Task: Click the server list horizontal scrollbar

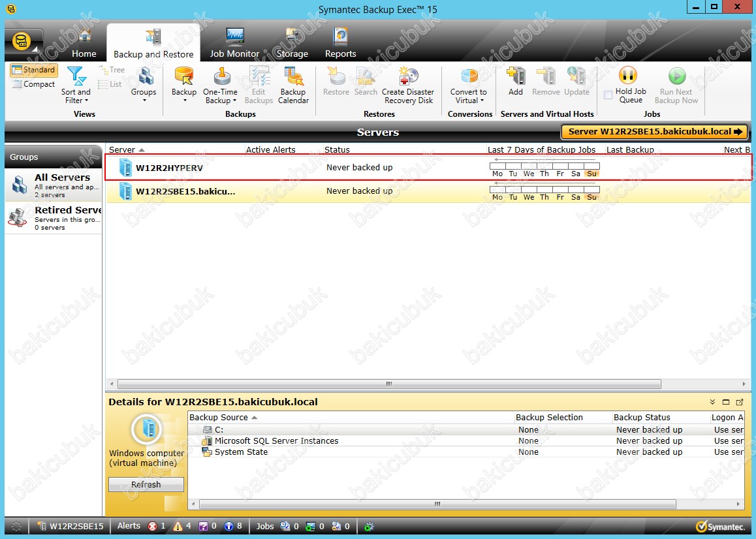Action: coord(389,384)
